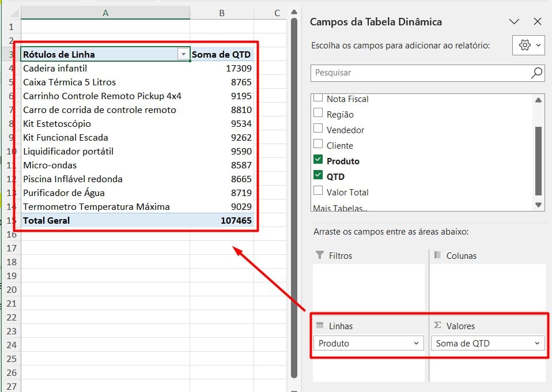Select Carrinho Controle Remoto Pickup 4x4 cell
The image size is (552, 392).
105,96
